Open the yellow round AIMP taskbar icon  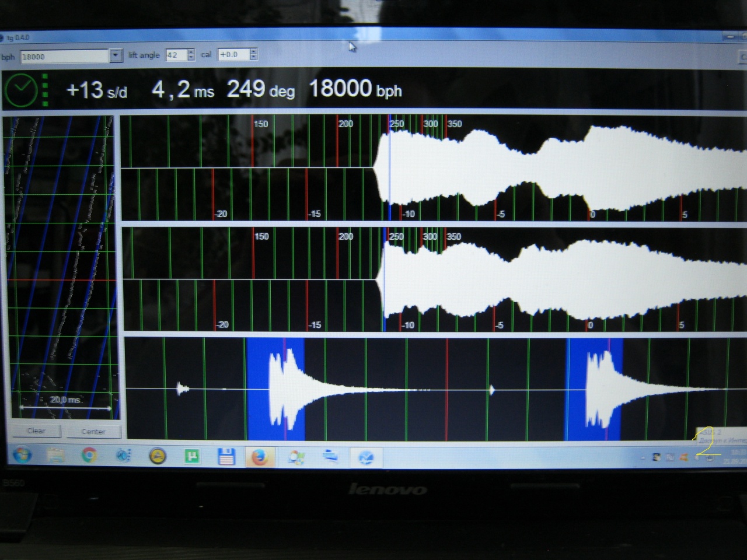coord(157,456)
